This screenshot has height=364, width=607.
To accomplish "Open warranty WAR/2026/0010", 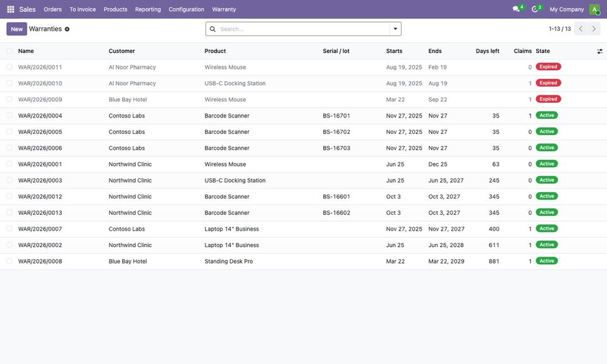I will tap(40, 83).
